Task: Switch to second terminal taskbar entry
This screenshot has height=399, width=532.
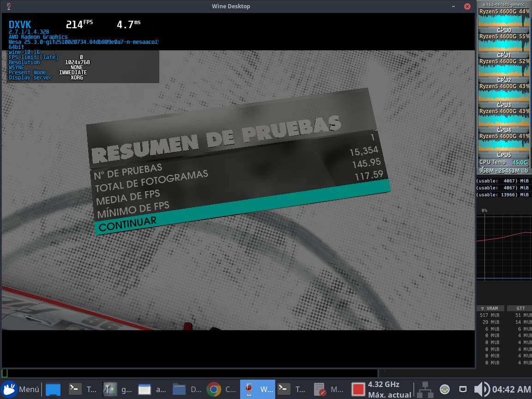Action: tap(292, 389)
